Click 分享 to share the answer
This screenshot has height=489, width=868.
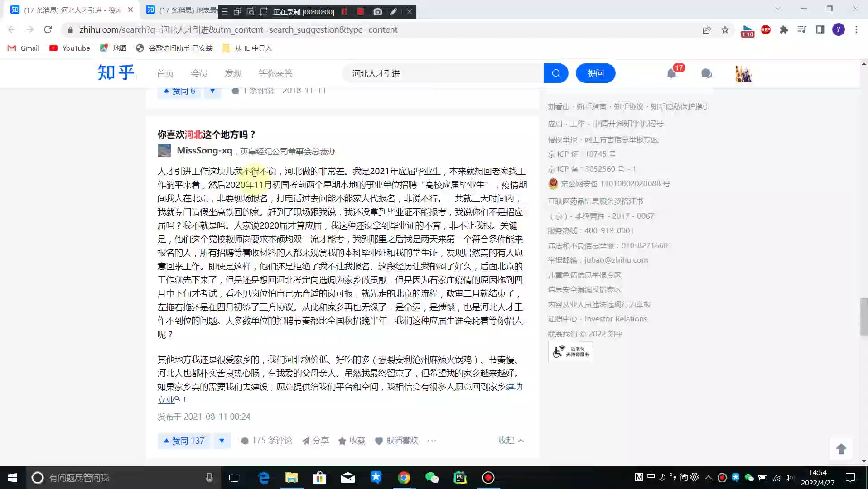pyautogui.click(x=315, y=441)
